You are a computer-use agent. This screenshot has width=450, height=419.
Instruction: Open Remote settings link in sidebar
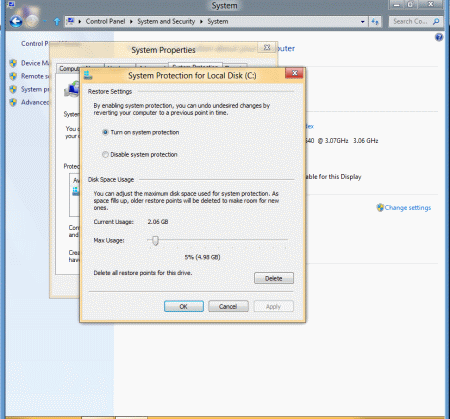pyautogui.click(x=35, y=76)
